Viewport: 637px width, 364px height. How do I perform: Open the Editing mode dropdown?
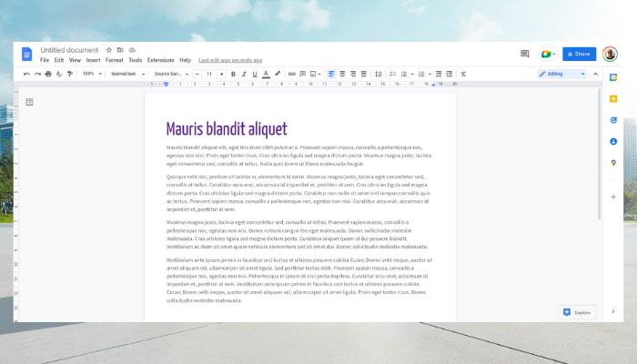[561, 74]
